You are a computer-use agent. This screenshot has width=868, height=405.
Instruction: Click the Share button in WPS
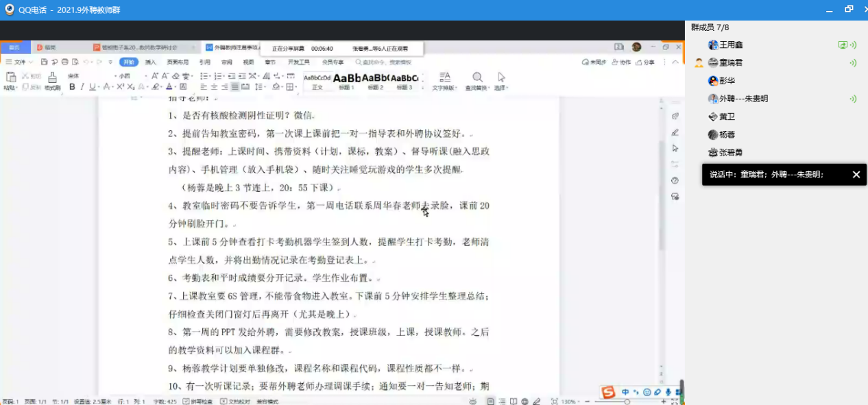[x=646, y=62]
